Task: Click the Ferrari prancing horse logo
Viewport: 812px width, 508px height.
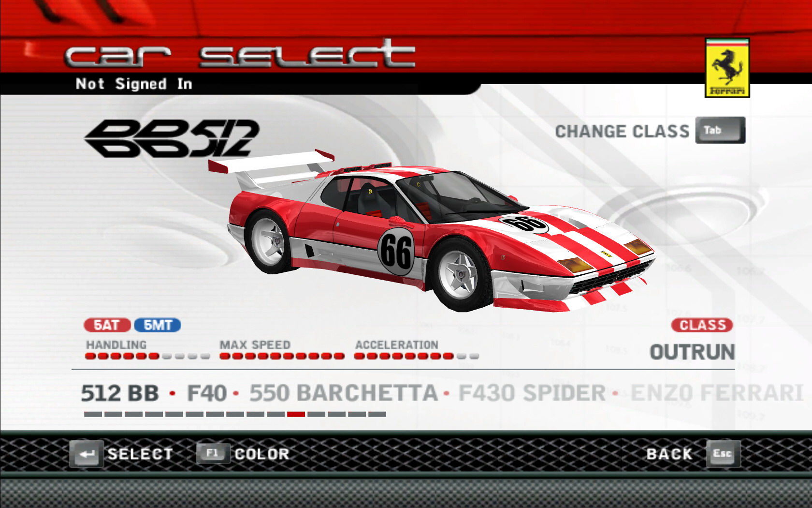Action: coord(727,68)
